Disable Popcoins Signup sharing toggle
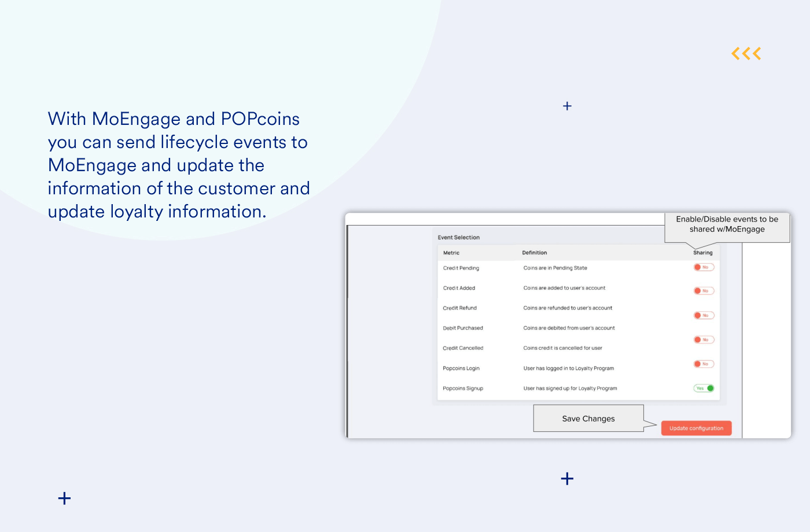810x532 pixels. click(x=704, y=388)
